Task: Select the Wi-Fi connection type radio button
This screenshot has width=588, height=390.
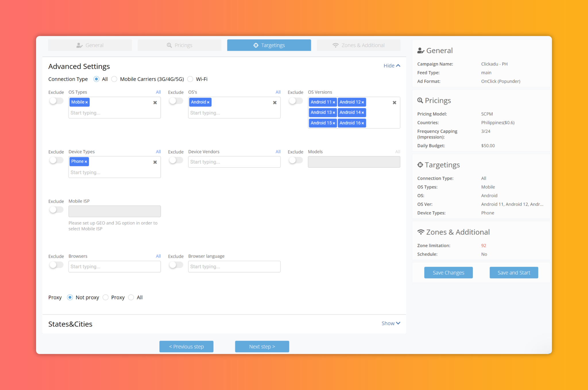Action: (190, 79)
